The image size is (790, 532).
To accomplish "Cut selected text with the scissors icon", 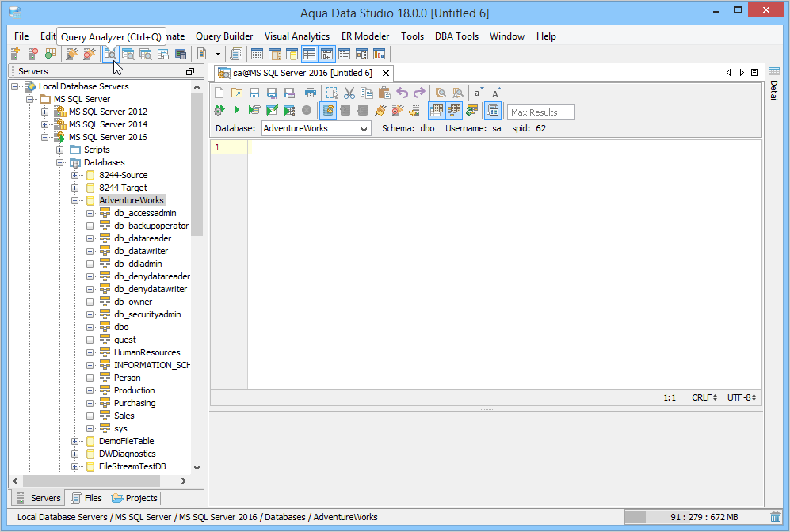I will click(x=349, y=93).
